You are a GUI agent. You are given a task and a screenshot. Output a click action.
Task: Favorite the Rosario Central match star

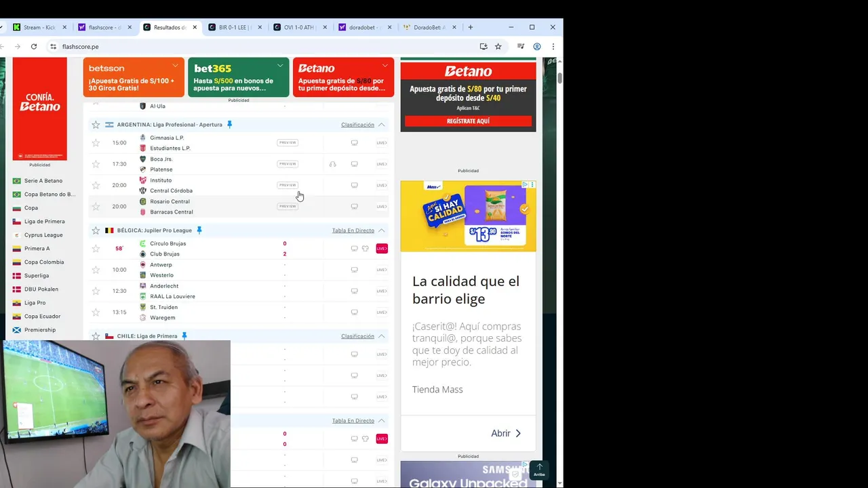coord(96,207)
